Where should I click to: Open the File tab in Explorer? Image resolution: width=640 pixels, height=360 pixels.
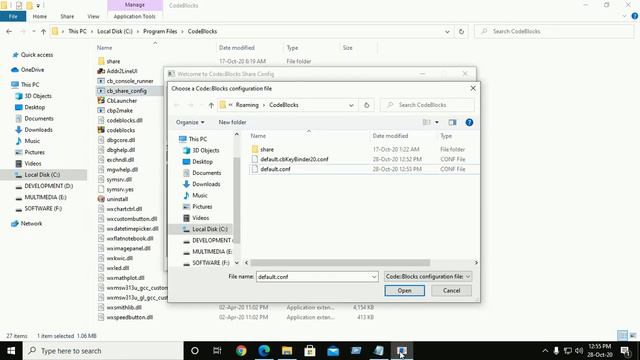(13, 16)
